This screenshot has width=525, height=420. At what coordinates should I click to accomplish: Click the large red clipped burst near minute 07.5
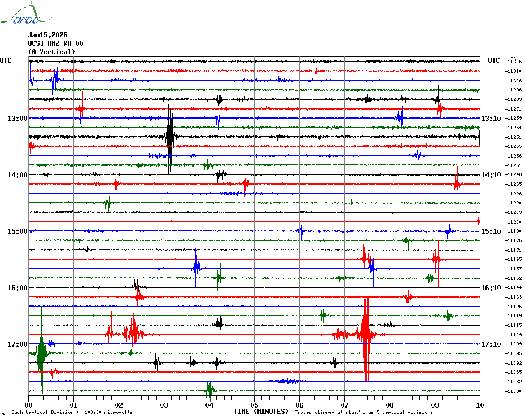click(x=366, y=334)
